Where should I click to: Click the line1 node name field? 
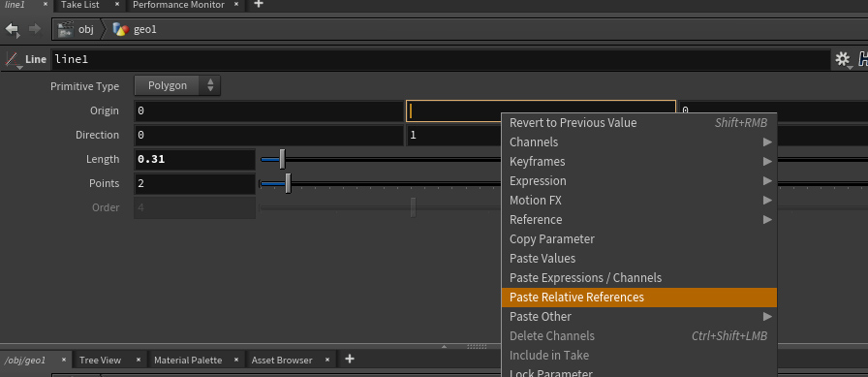click(x=441, y=60)
